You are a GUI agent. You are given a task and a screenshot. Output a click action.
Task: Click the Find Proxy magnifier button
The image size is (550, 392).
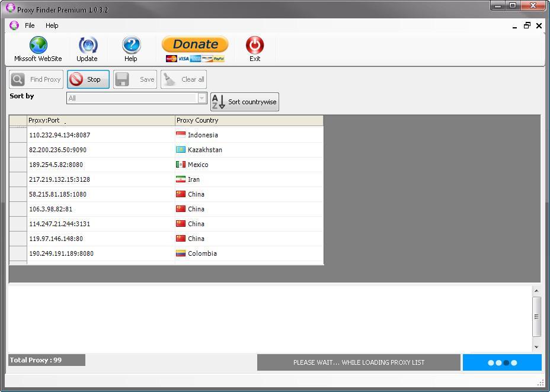click(x=36, y=79)
